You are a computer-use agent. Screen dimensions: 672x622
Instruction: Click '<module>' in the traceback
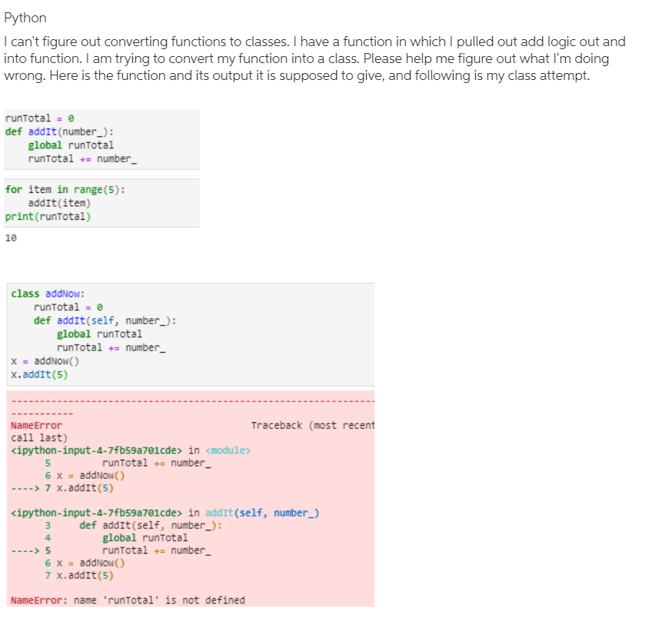228,451
